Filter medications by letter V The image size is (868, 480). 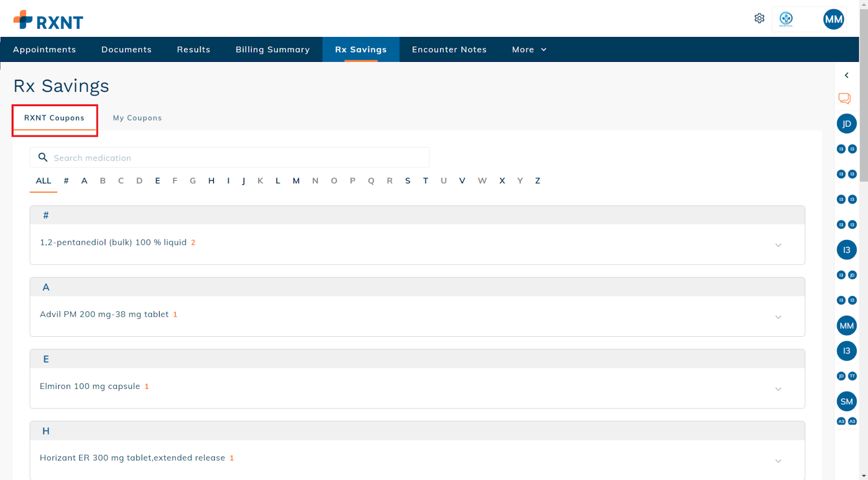pos(462,181)
